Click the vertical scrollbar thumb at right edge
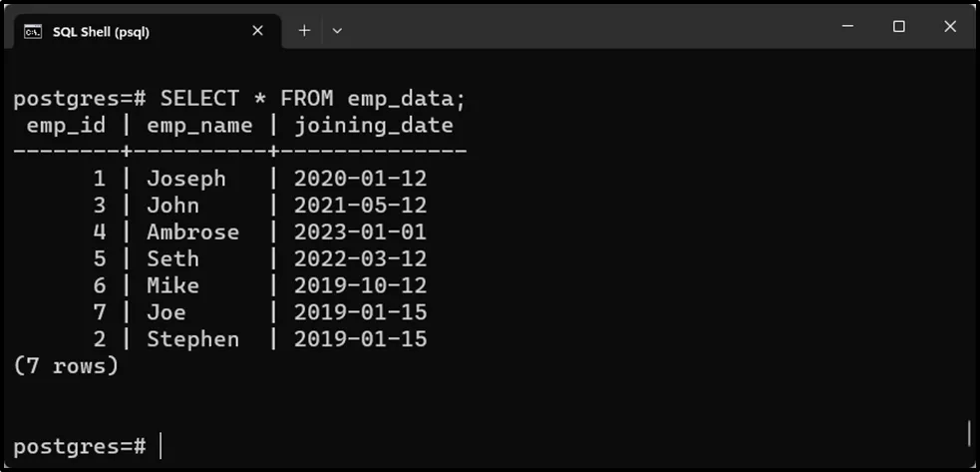The height and width of the screenshot is (472, 980). coord(969,433)
